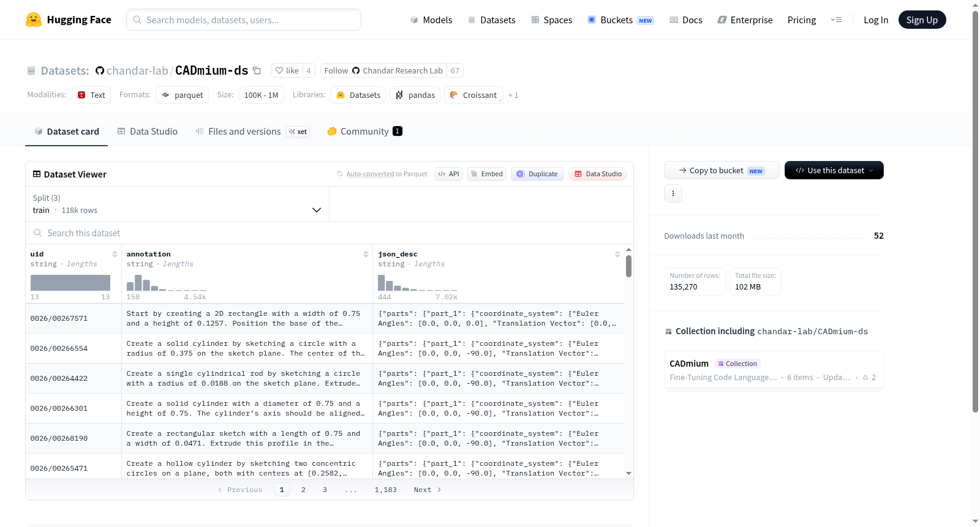Show the +1 more libraries

(x=513, y=95)
